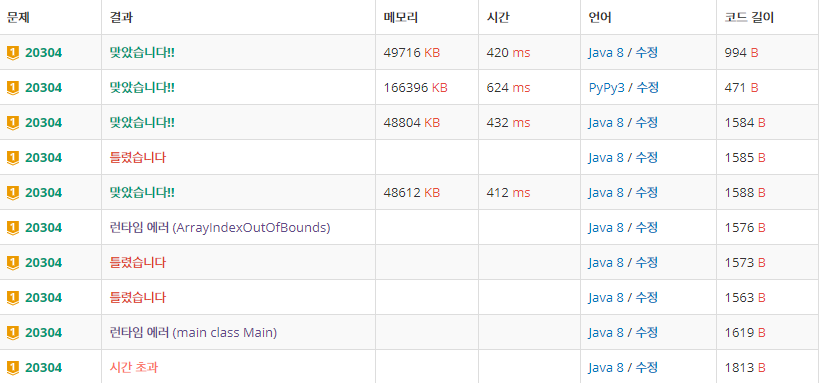Screen dimensions: 819x383
Task: Open the PyPy3 source code link
Action: tap(606, 88)
